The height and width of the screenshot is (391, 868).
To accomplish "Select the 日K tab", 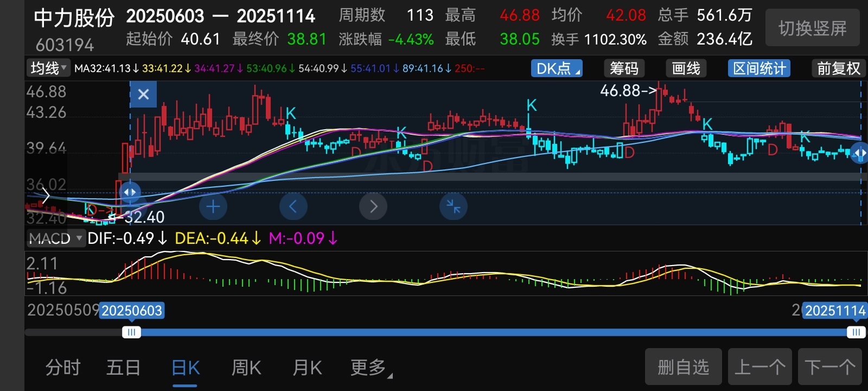I will click(x=185, y=368).
